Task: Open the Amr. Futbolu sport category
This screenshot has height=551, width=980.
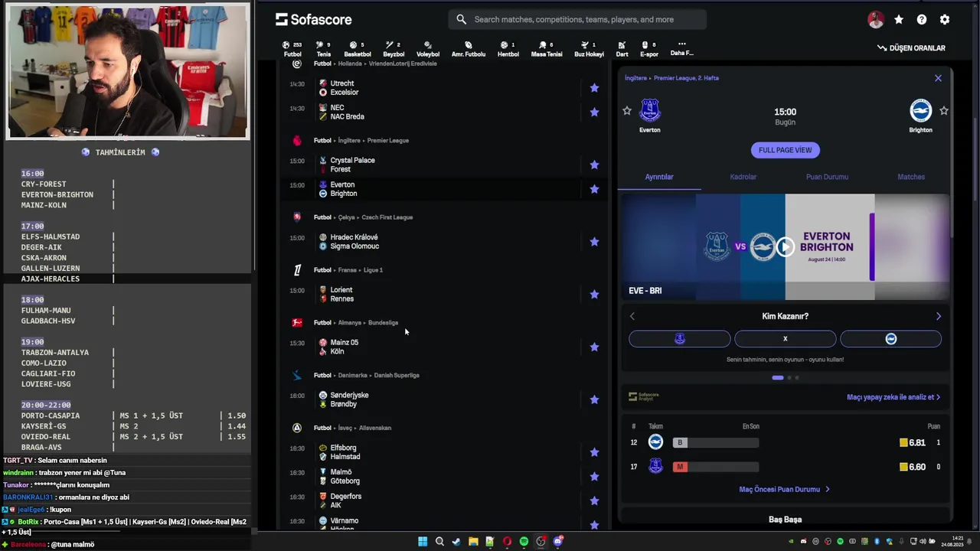Action: coord(469,49)
